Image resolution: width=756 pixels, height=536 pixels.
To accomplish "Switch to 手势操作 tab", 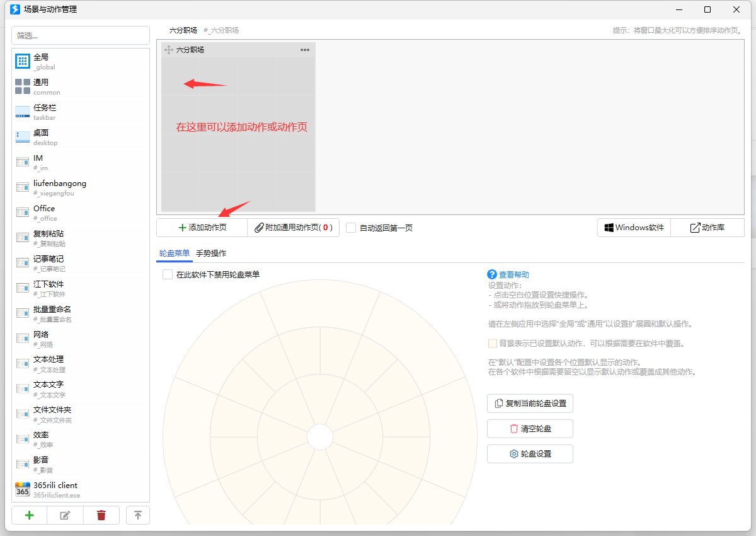I will click(x=211, y=253).
